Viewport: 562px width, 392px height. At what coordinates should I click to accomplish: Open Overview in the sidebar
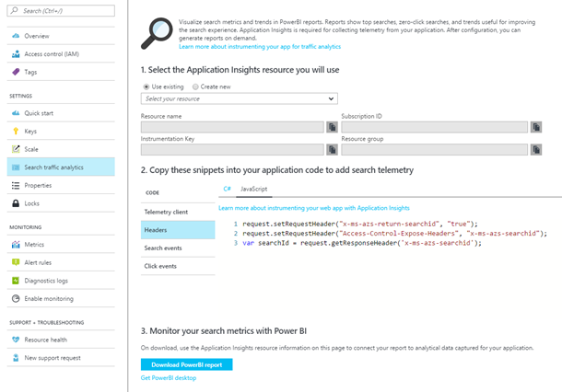click(x=61, y=36)
